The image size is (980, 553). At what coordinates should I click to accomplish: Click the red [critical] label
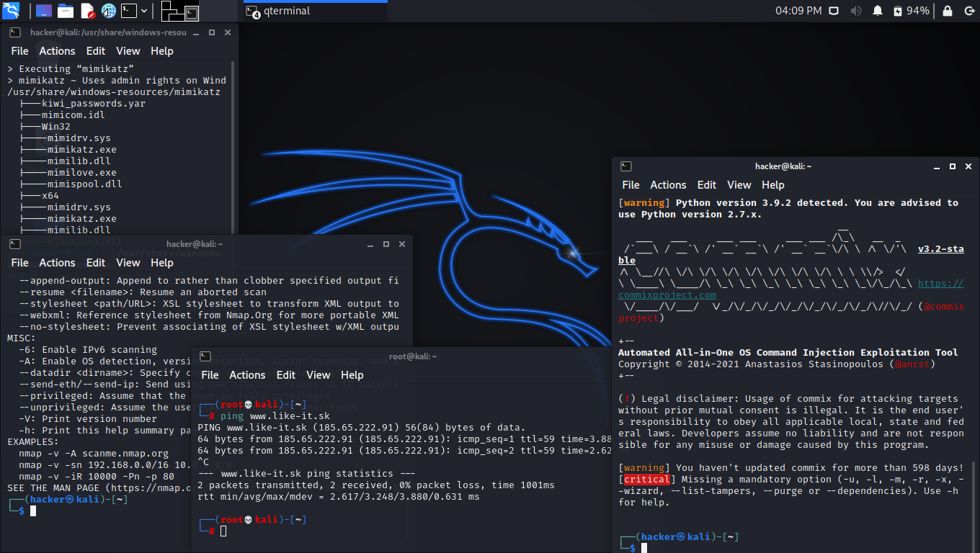[648, 480]
